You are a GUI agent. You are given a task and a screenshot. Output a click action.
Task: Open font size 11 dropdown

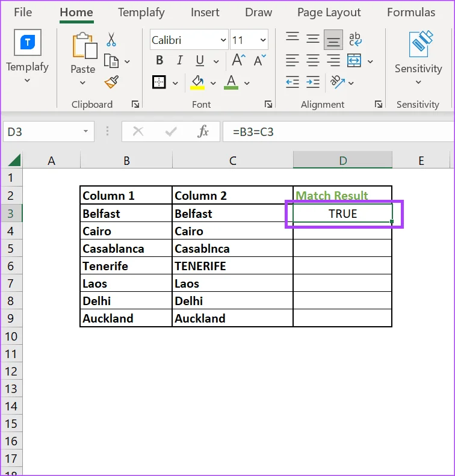pyautogui.click(x=263, y=40)
